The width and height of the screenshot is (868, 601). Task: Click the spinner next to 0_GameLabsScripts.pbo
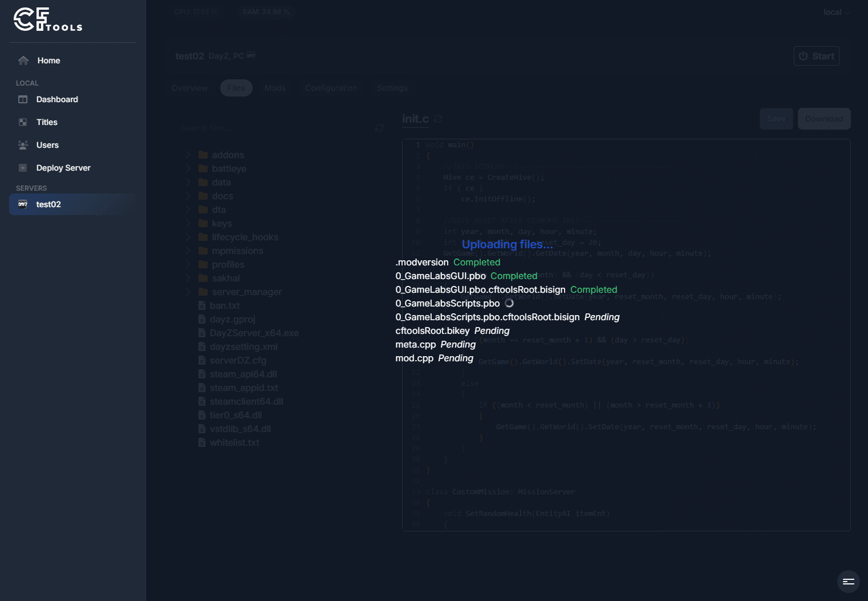click(509, 303)
